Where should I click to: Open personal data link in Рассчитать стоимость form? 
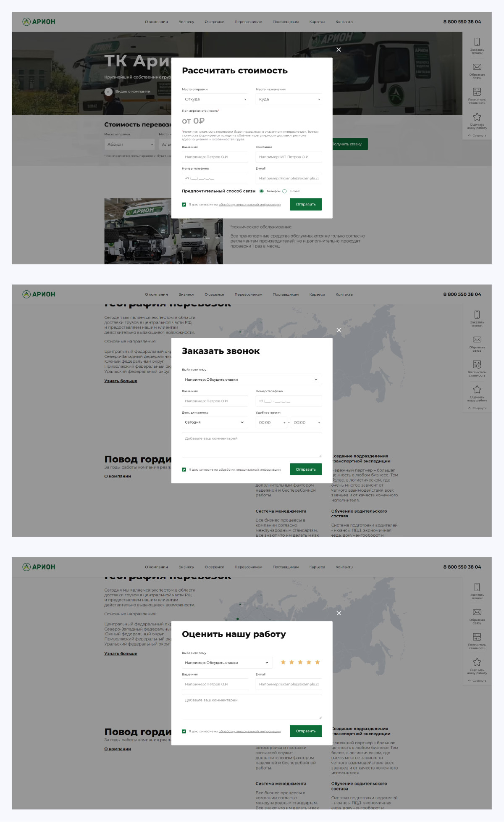pyautogui.click(x=249, y=205)
